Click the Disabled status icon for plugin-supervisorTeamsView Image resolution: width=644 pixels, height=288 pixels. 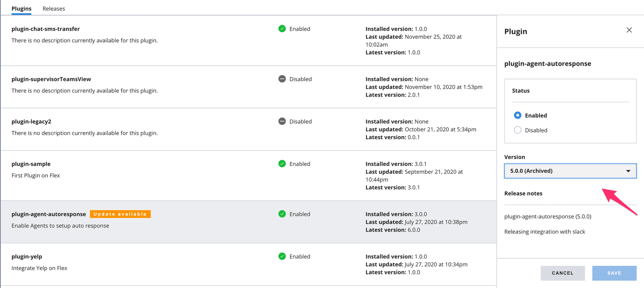coord(282,79)
